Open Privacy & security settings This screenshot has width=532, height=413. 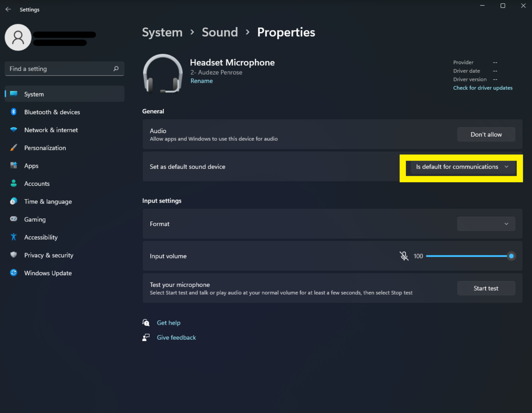pyautogui.click(x=64, y=255)
